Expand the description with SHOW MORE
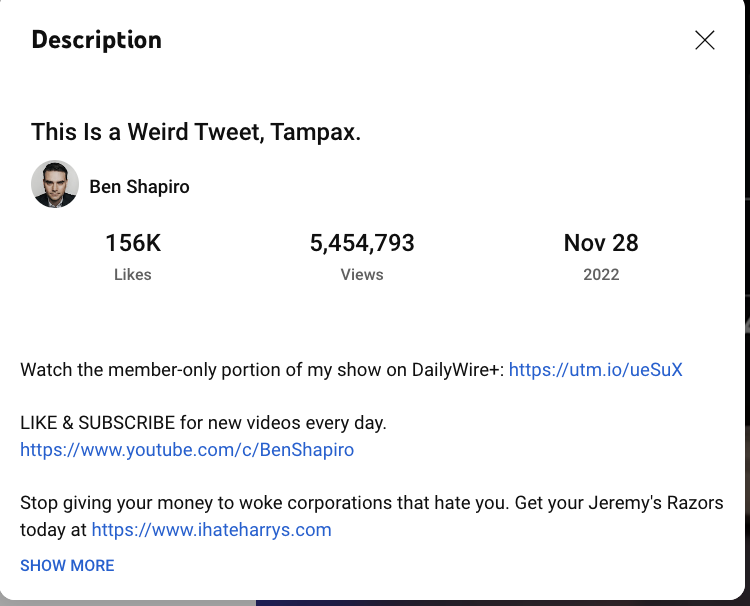750x606 pixels. tap(67, 566)
